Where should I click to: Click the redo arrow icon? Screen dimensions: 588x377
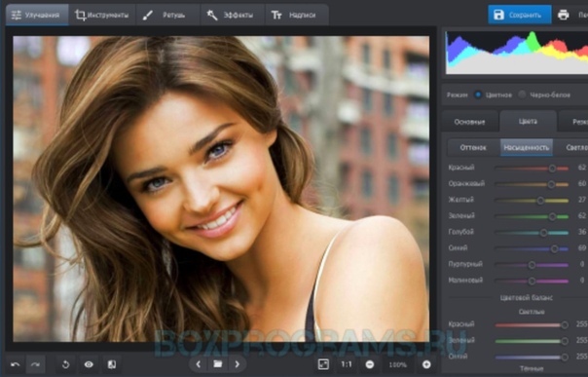[x=36, y=364]
